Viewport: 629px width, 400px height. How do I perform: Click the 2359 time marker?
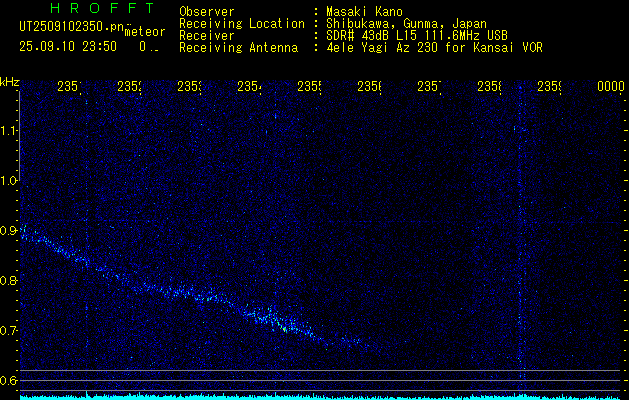tap(550, 86)
